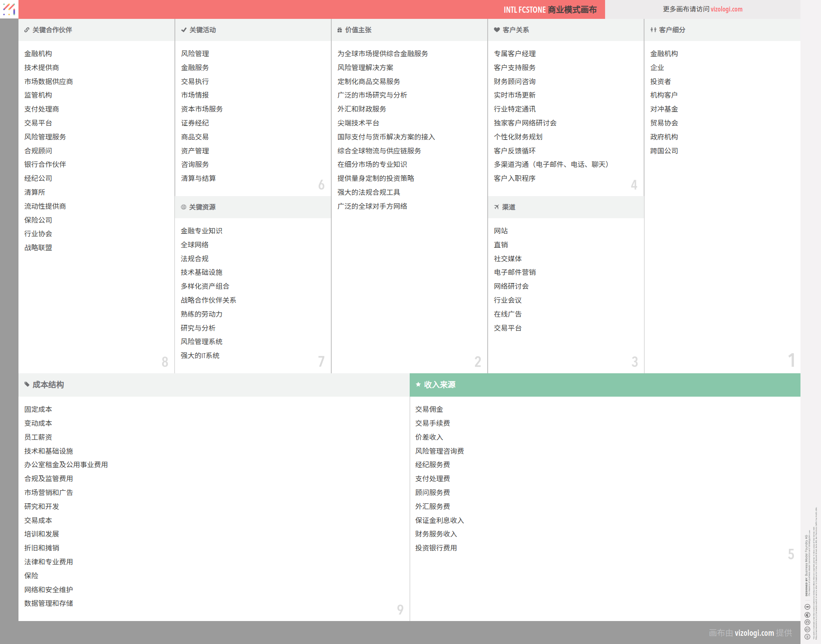Click the gift icon beside 价值主张
Viewport: 821px width, 644px height.
(339, 30)
